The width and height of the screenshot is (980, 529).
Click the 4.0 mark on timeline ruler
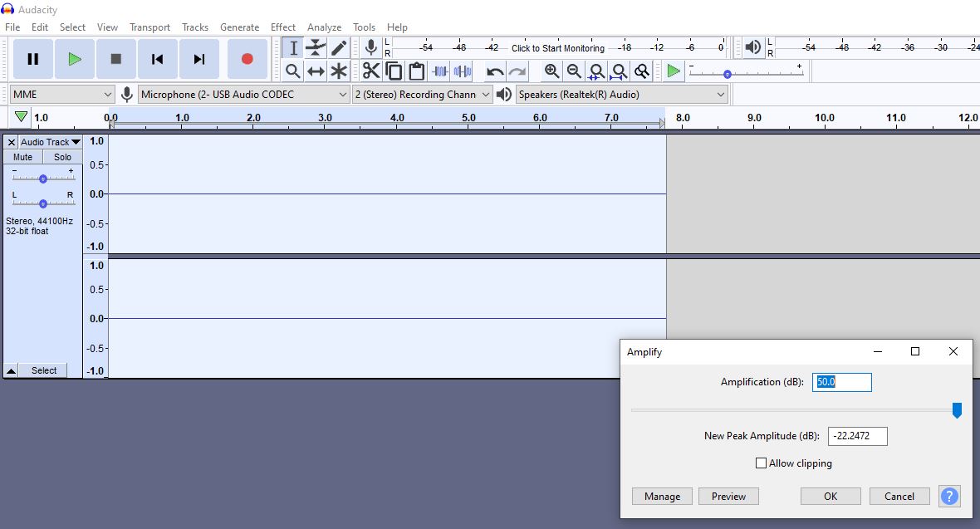tap(397, 118)
